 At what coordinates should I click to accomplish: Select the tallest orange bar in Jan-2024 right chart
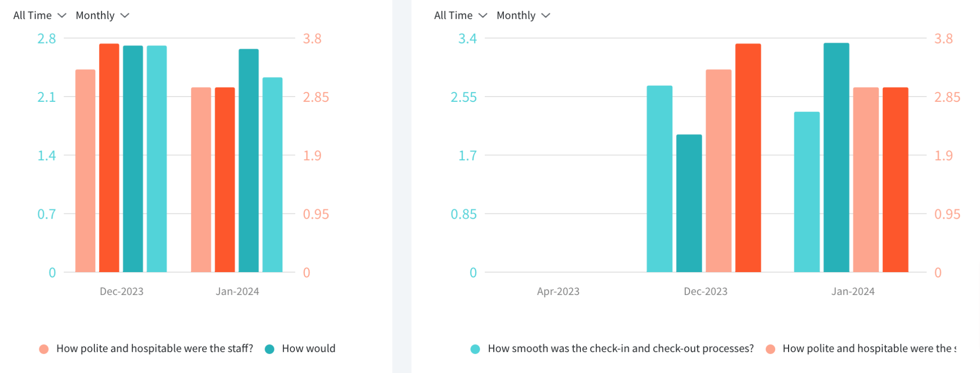coord(894,182)
